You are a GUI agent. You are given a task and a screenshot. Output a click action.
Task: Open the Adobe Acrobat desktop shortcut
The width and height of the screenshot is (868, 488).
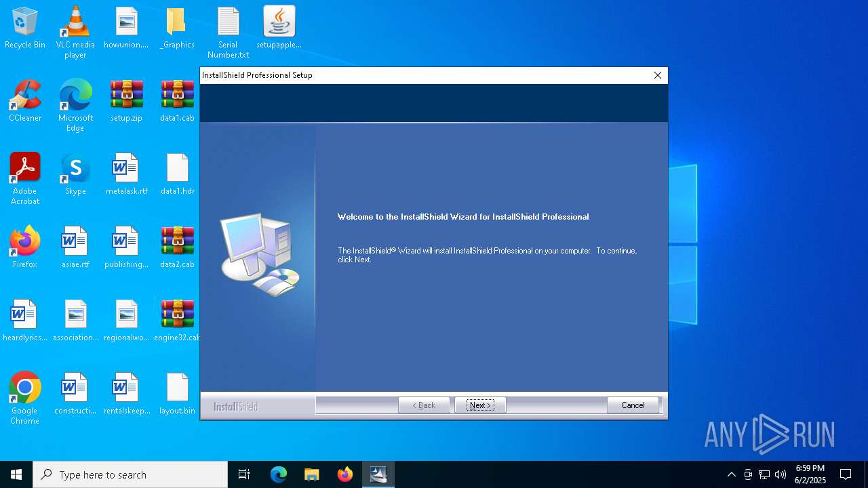tap(25, 179)
